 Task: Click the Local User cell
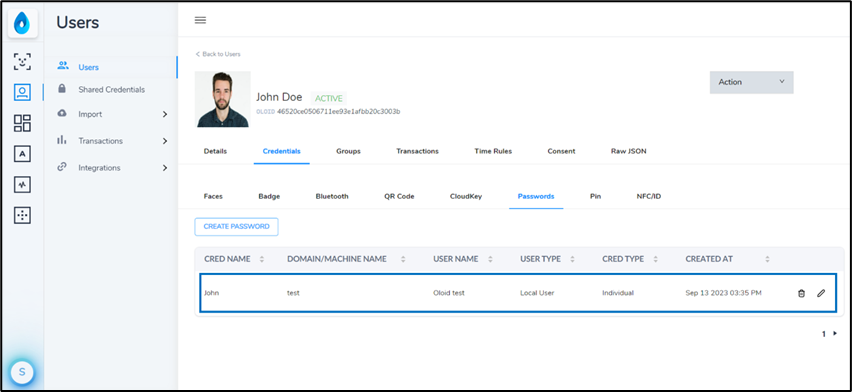(537, 293)
